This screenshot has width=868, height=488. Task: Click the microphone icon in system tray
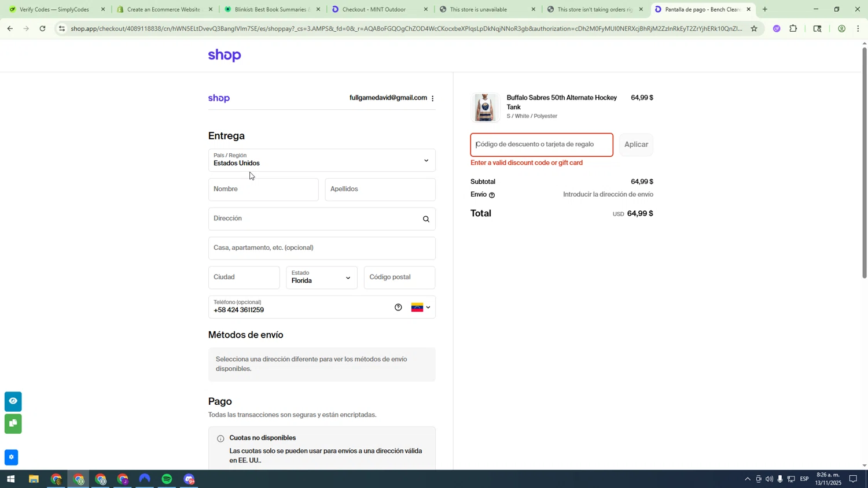(780, 479)
